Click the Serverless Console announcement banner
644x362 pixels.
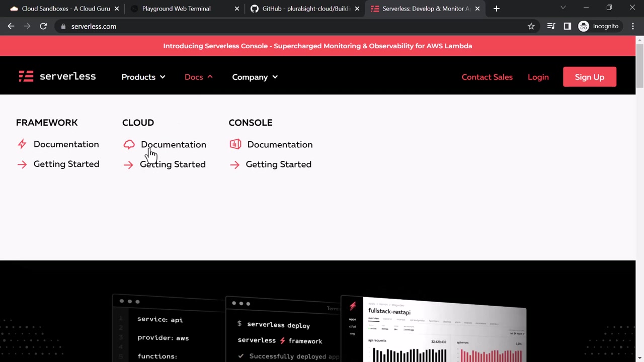[x=317, y=46]
